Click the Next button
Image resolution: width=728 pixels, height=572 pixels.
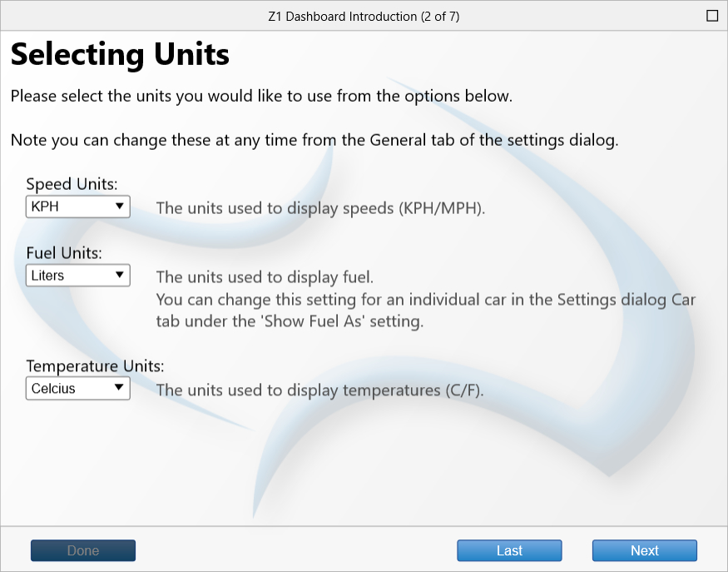(645, 550)
